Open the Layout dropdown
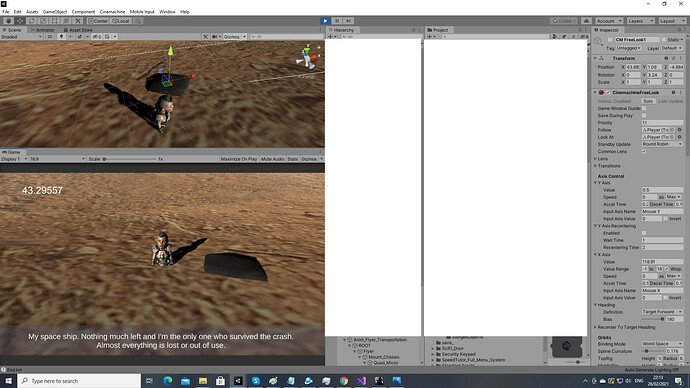The width and height of the screenshot is (690, 388). pos(671,21)
